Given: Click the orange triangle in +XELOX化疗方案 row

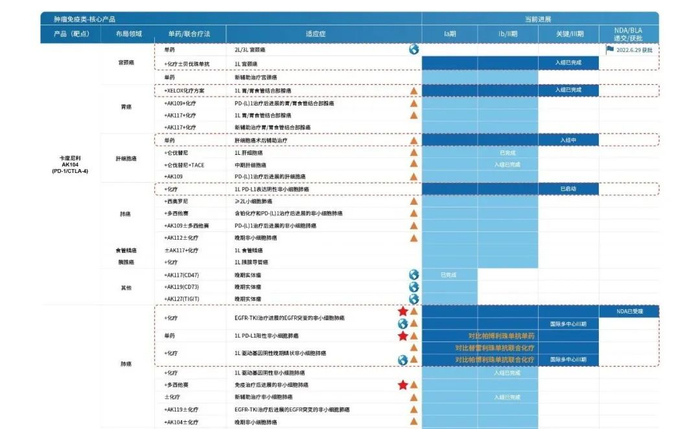Looking at the screenshot, I should pyautogui.click(x=414, y=91).
